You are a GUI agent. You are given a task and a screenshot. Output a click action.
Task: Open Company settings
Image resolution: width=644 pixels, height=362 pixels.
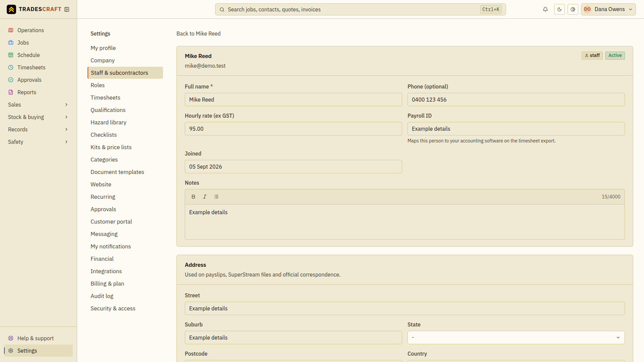pyautogui.click(x=125, y=60)
